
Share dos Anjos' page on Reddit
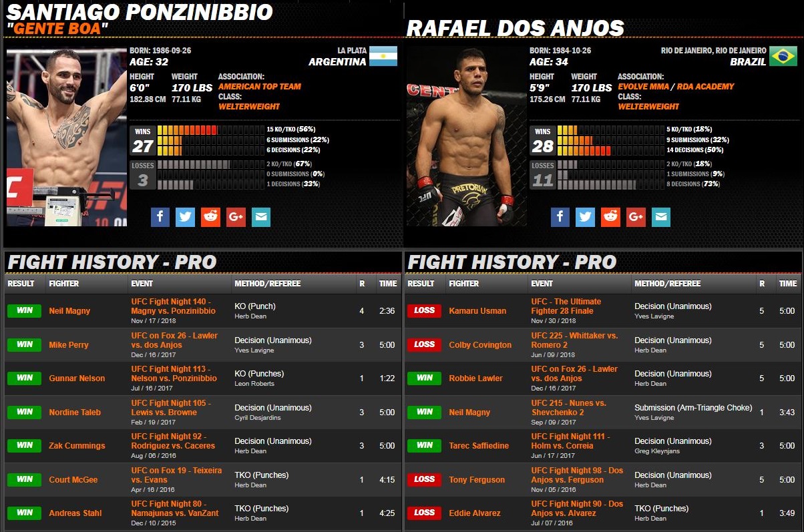(x=610, y=217)
